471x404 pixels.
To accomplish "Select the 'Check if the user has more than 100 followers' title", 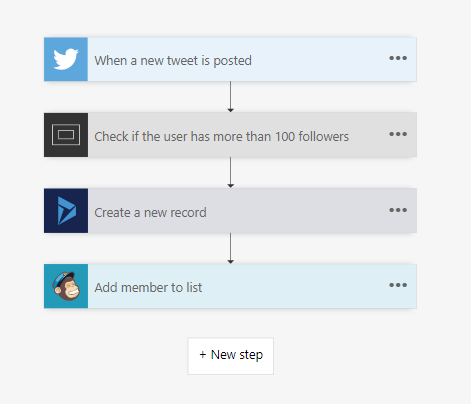I will [222, 137].
